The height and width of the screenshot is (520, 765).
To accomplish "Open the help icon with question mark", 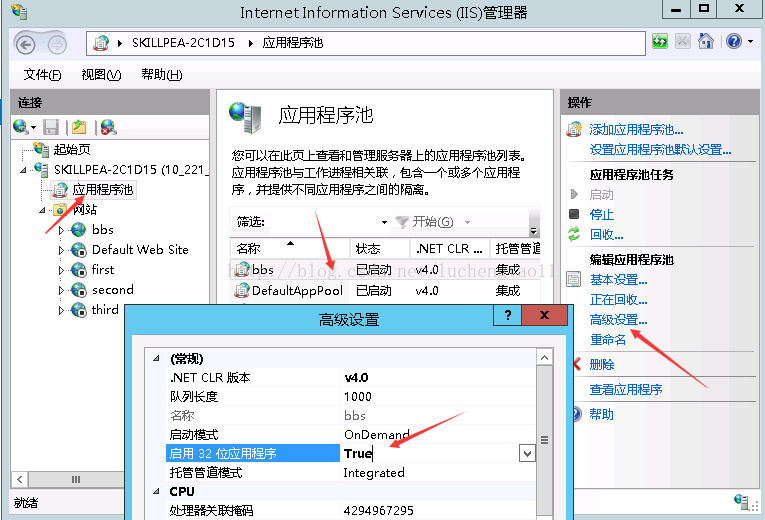I will coord(733,41).
